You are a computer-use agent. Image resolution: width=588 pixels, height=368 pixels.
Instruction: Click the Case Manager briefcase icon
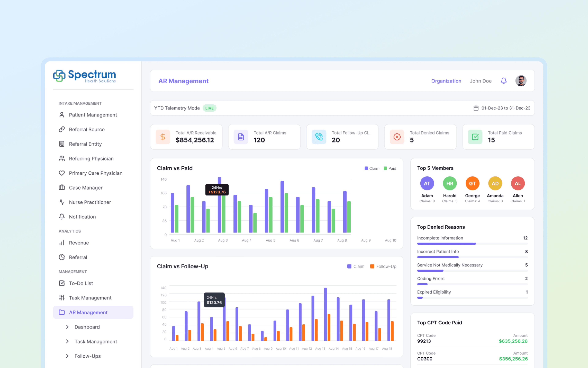pos(62,188)
